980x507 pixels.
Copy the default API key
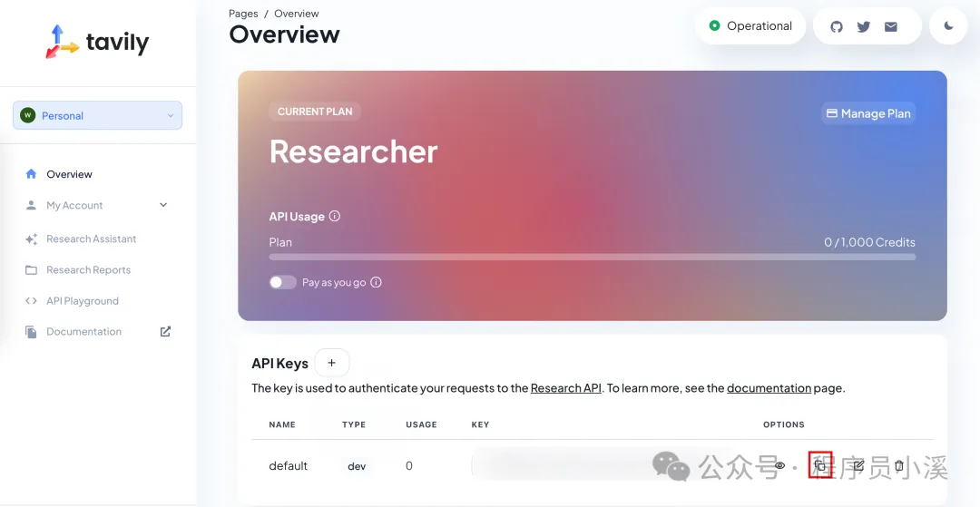point(820,465)
